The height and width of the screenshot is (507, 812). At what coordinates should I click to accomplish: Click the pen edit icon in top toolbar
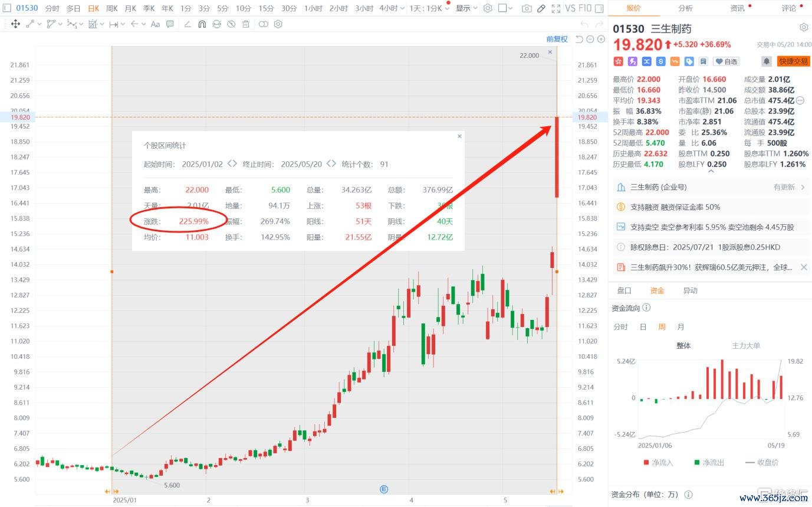pyautogui.click(x=541, y=8)
